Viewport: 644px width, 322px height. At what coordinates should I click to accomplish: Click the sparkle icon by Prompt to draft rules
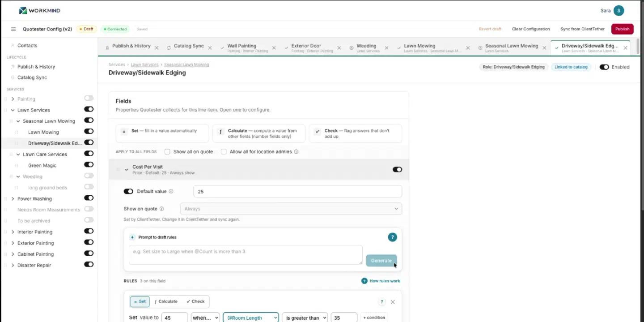click(x=132, y=237)
